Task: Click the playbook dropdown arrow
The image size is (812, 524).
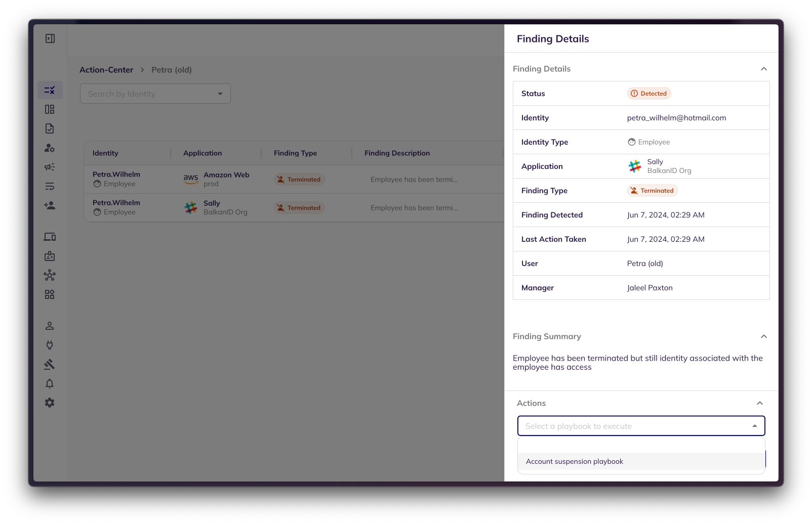Action: pyautogui.click(x=755, y=426)
